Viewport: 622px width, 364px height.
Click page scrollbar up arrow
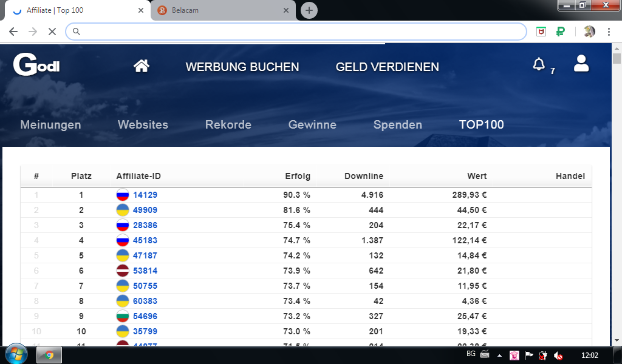click(x=617, y=49)
